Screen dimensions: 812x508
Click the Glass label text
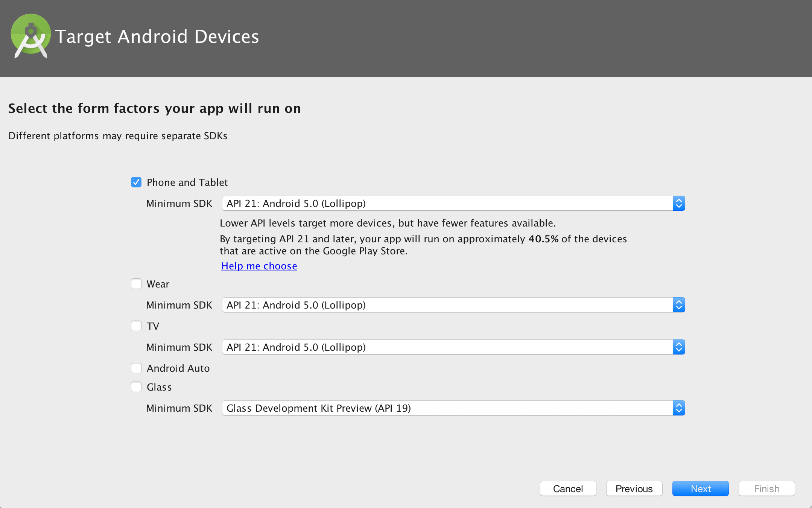(x=159, y=387)
